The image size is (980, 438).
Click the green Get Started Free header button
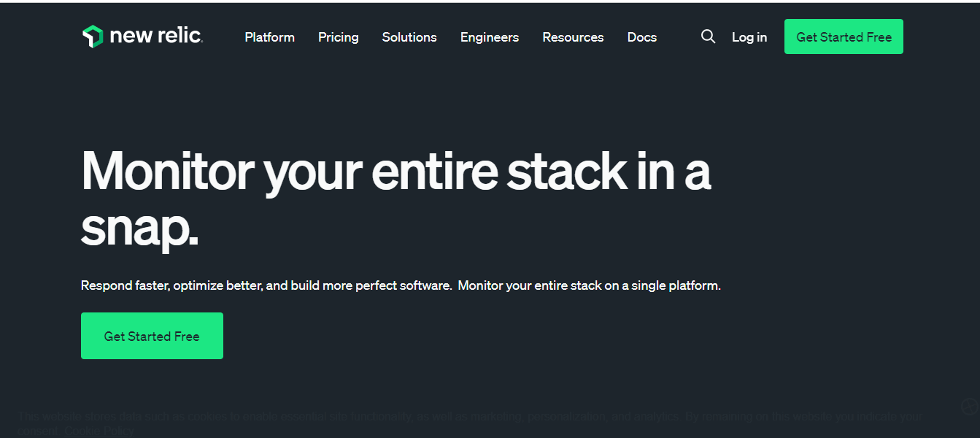coord(843,36)
